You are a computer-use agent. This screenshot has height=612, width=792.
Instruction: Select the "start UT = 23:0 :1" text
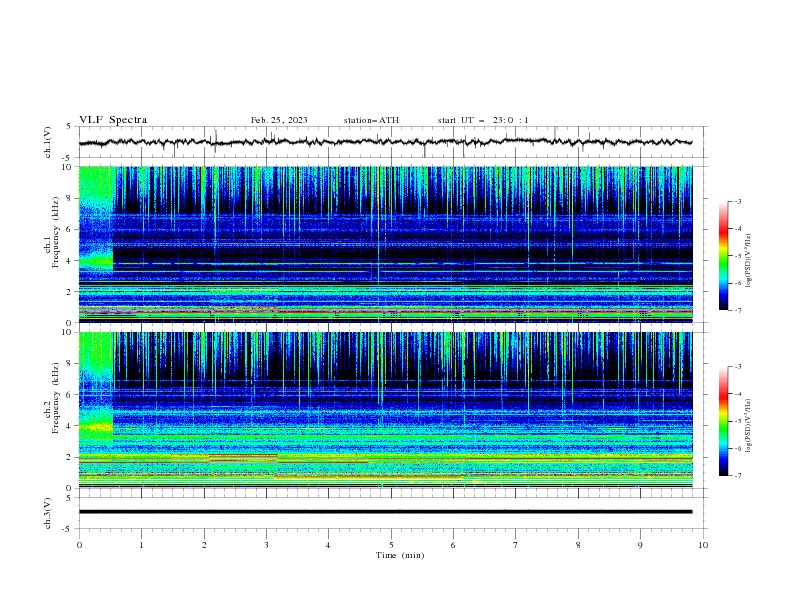pyautogui.click(x=483, y=120)
